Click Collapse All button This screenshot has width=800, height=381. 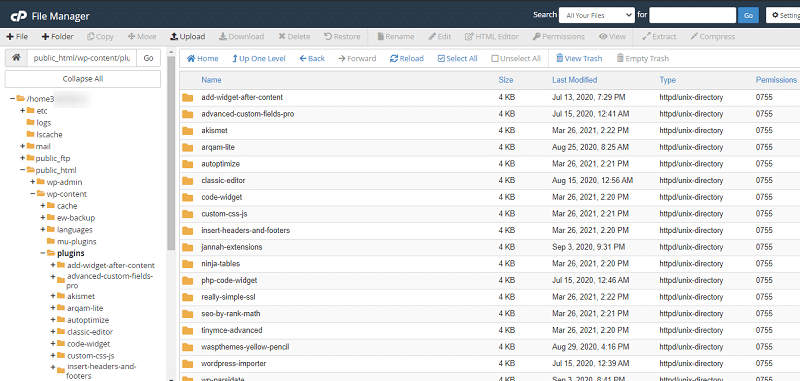point(83,79)
